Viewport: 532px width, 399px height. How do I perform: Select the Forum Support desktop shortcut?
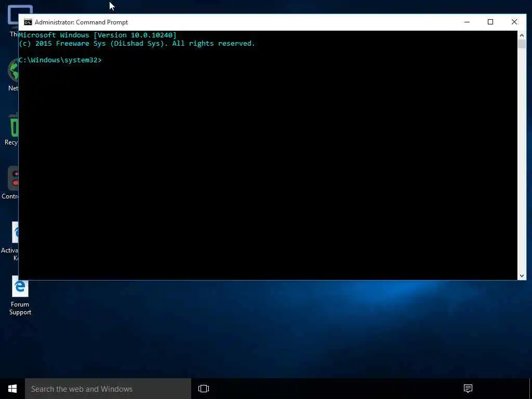[20, 296]
